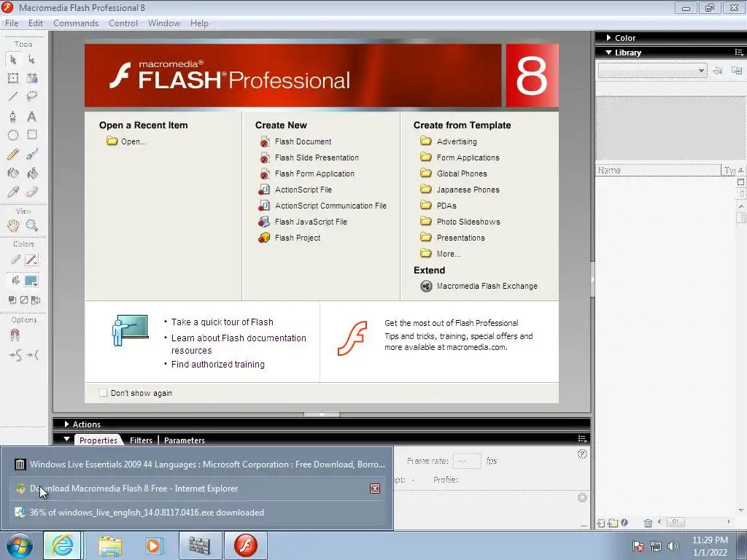The height and width of the screenshot is (560, 747).
Task: Click the Swap Colors button
Action: pos(35,300)
